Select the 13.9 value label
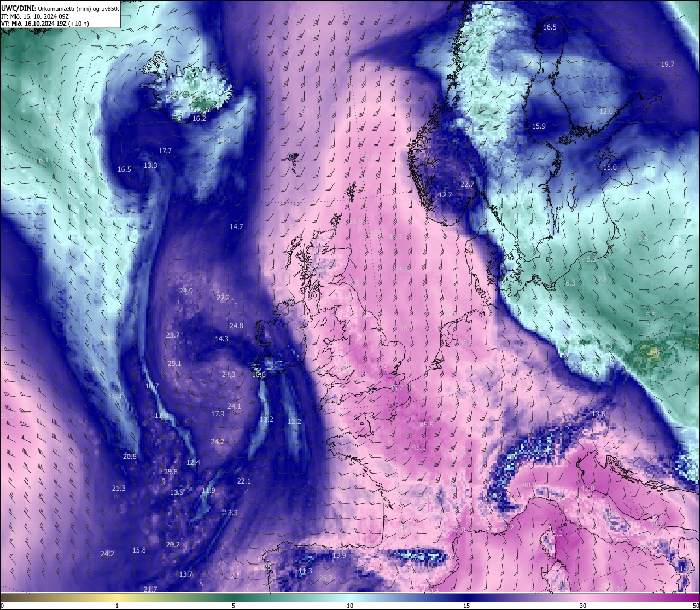 pos(339,555)
